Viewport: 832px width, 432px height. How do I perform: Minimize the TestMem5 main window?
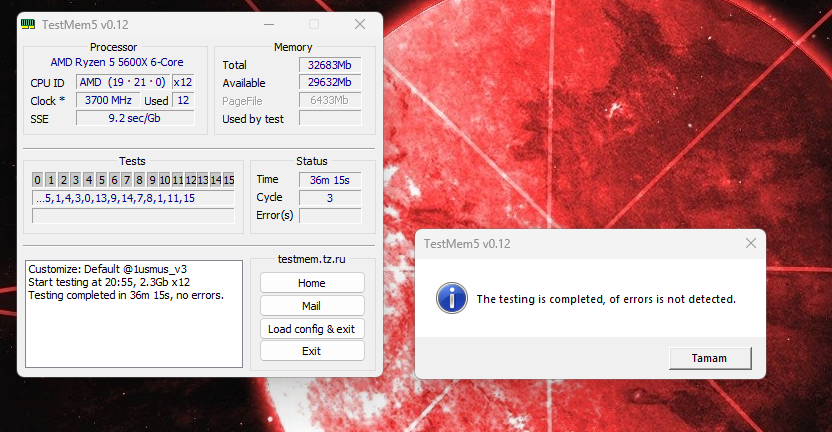269,24
